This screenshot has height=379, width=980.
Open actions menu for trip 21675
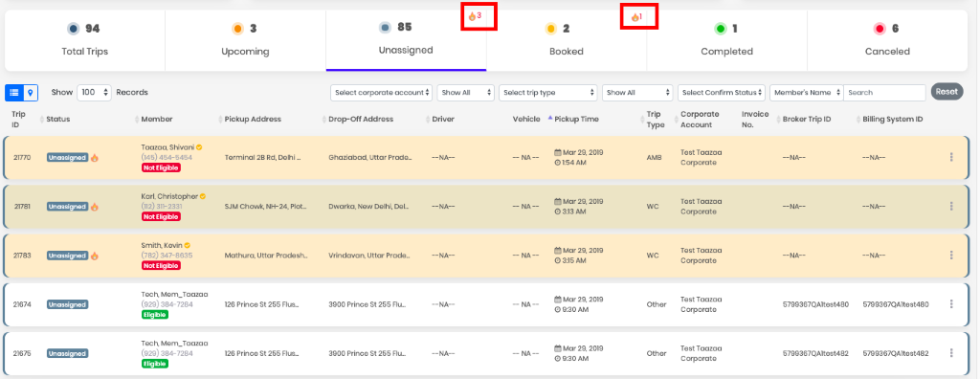click(951, 353)
